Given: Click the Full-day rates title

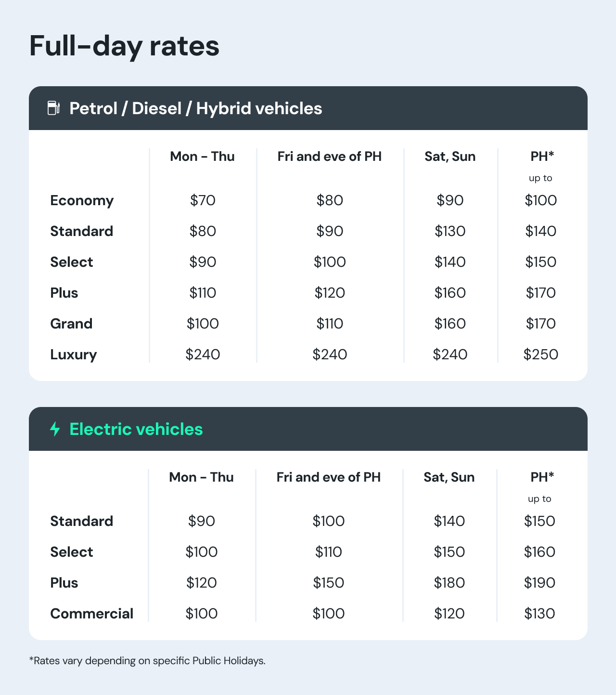Looking at the screenshot, I should click(124, 46).
